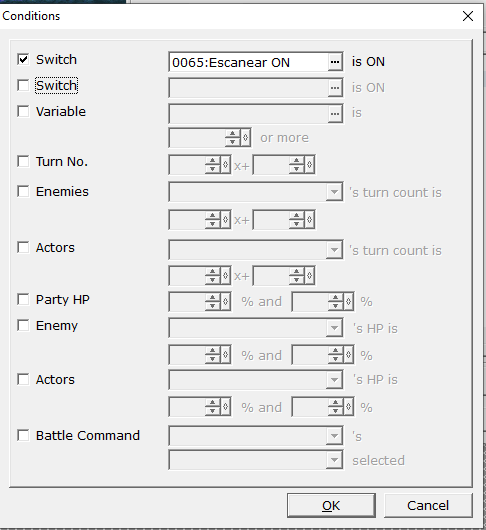486x530 pixels.
Task: Cancel the Conditions dialog
Action: click(428, 506)
